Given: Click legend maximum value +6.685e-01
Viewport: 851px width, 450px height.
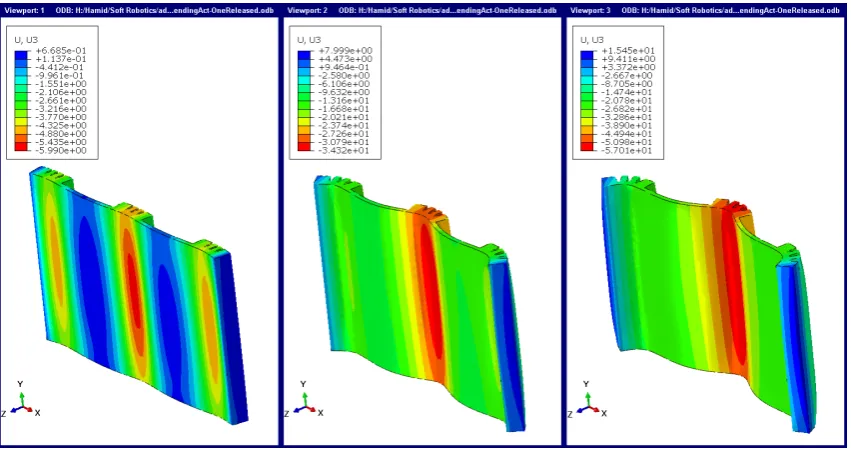Looking at the screenshot, I should point(61,50).
